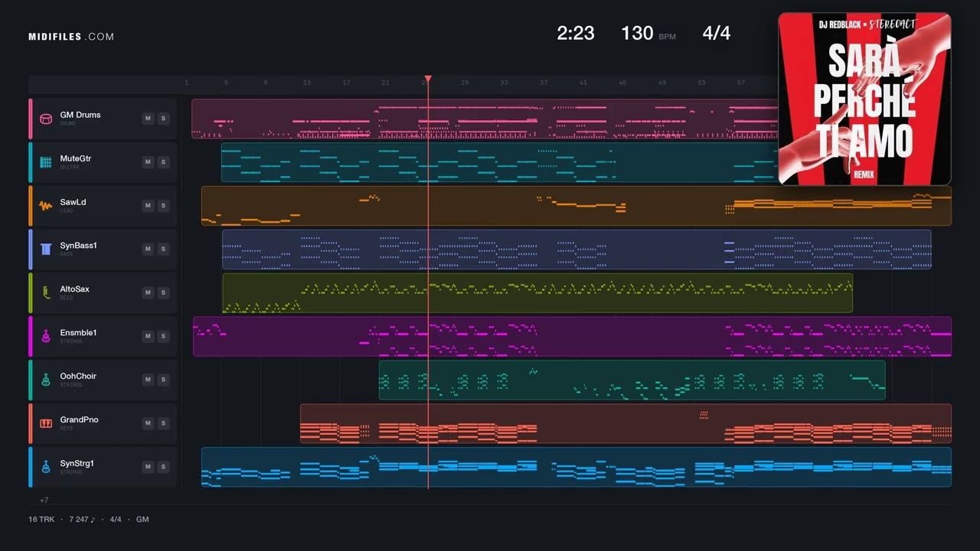Jump to bar 13 on the ruler
This screenshot has width=980, height=551.
click(x=306, y=83)
